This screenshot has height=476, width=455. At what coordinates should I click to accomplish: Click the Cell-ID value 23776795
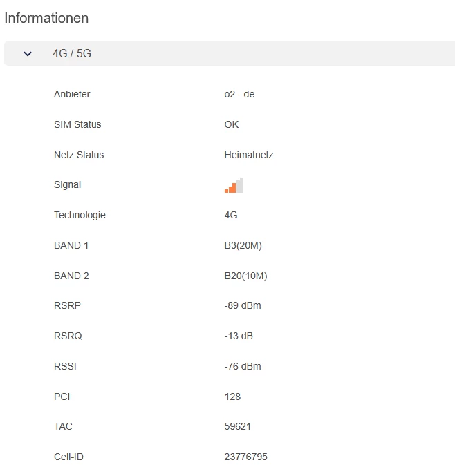tap(245, 457)
